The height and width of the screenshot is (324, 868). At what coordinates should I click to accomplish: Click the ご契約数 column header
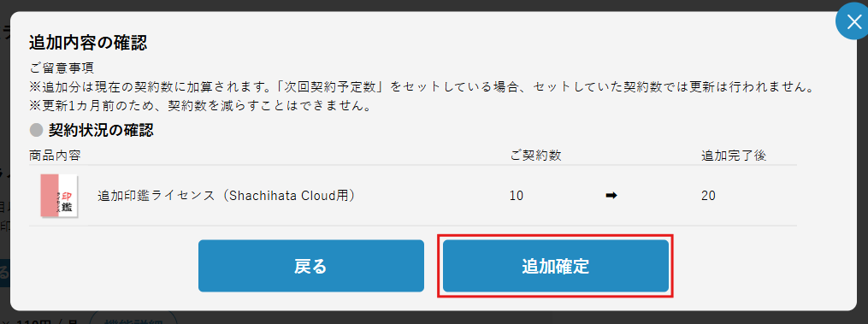point(536,156)
